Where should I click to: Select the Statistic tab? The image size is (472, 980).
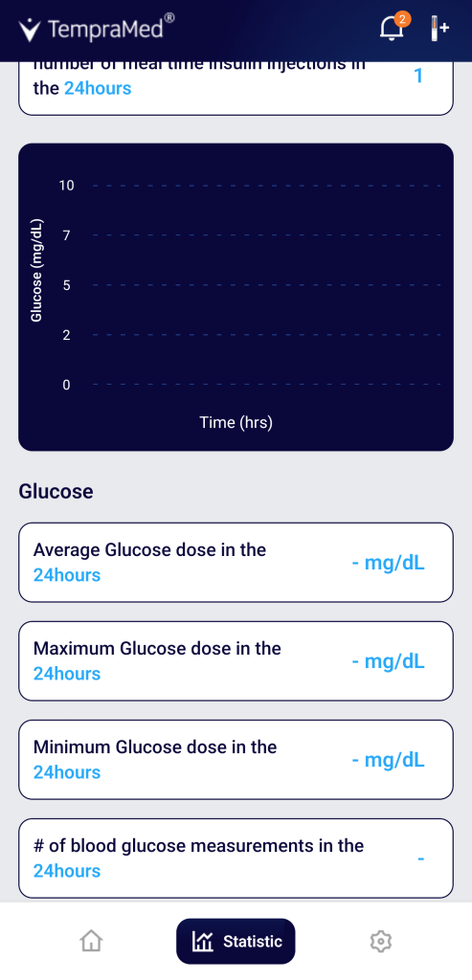(236, 941)
